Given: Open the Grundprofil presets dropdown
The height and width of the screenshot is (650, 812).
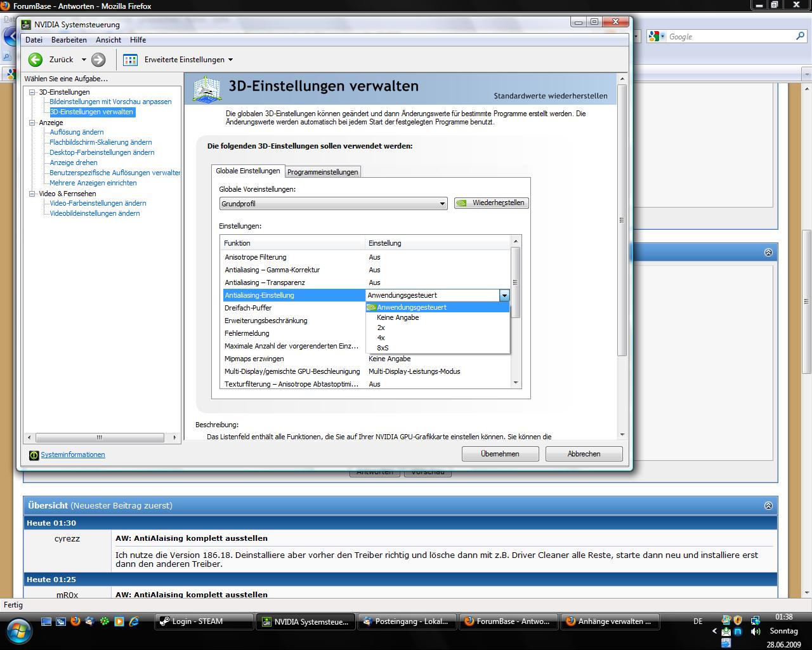Looking at the screenshot, I should (x=334, y=204).
